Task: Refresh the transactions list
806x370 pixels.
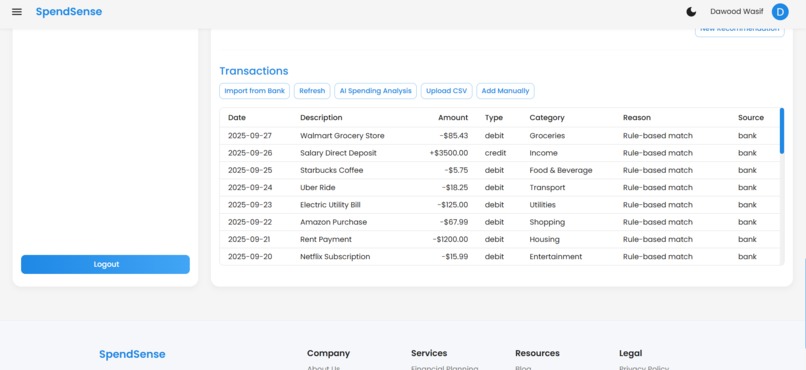Action: coord(312,91)
